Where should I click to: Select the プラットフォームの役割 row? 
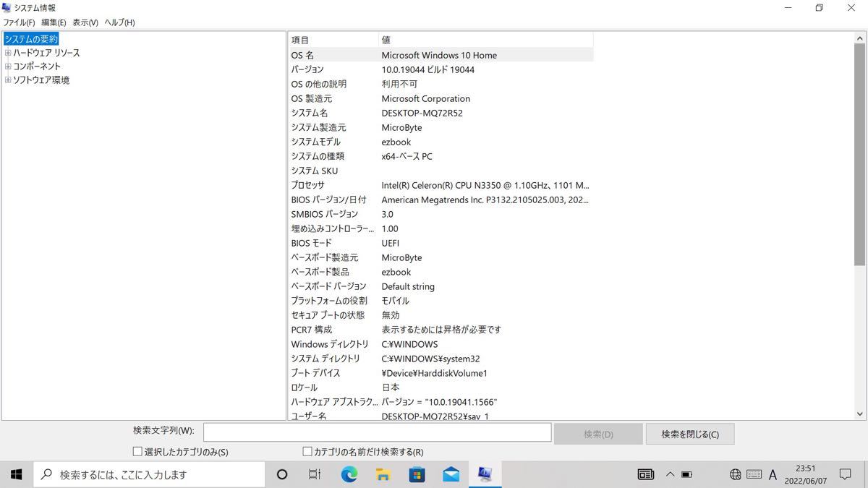441,301
